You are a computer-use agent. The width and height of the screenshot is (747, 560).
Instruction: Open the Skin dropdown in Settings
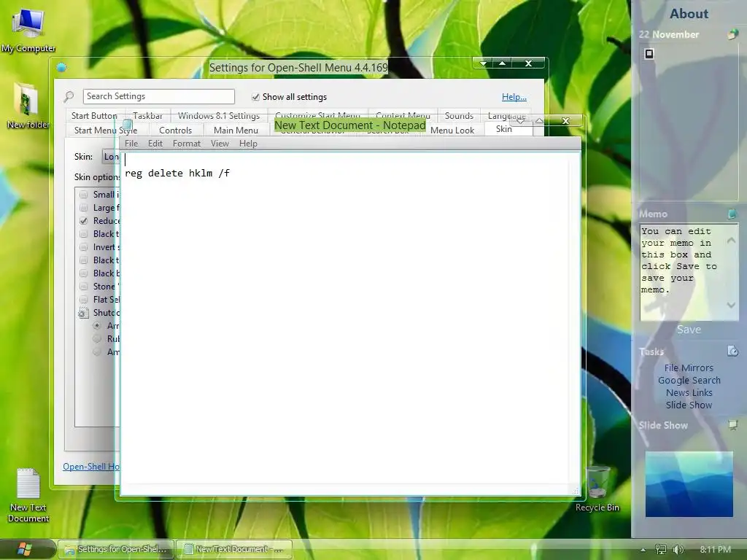coord(110,157)
